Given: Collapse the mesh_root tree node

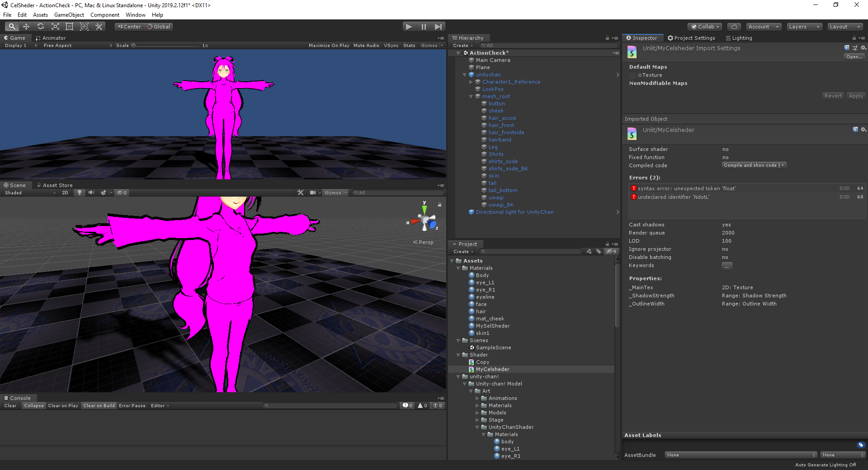Looking at the screenshot, I should 471,96.
